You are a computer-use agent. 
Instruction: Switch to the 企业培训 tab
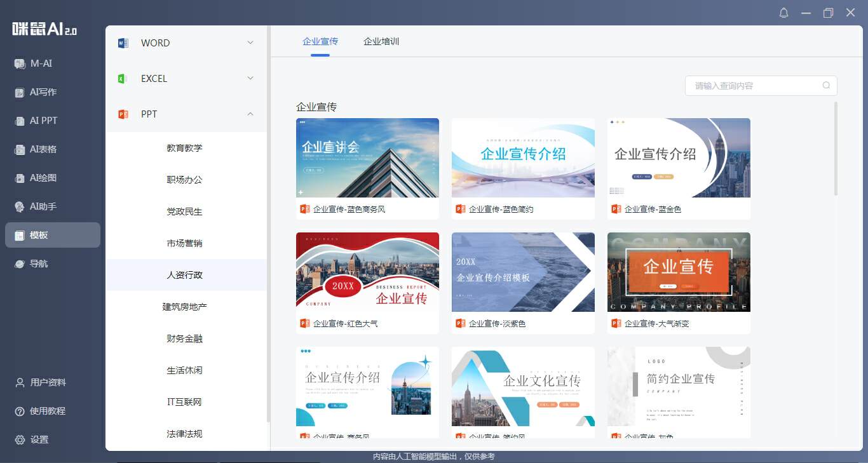[x=381, y=41]
